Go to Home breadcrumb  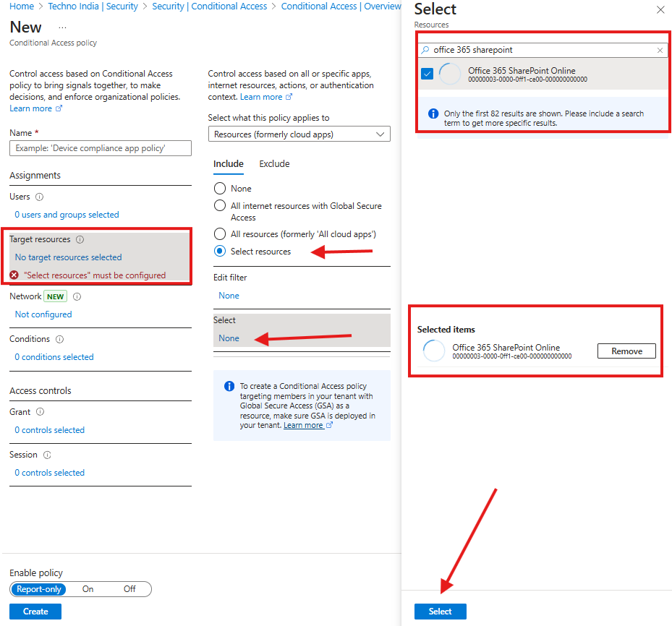(22, 7)
